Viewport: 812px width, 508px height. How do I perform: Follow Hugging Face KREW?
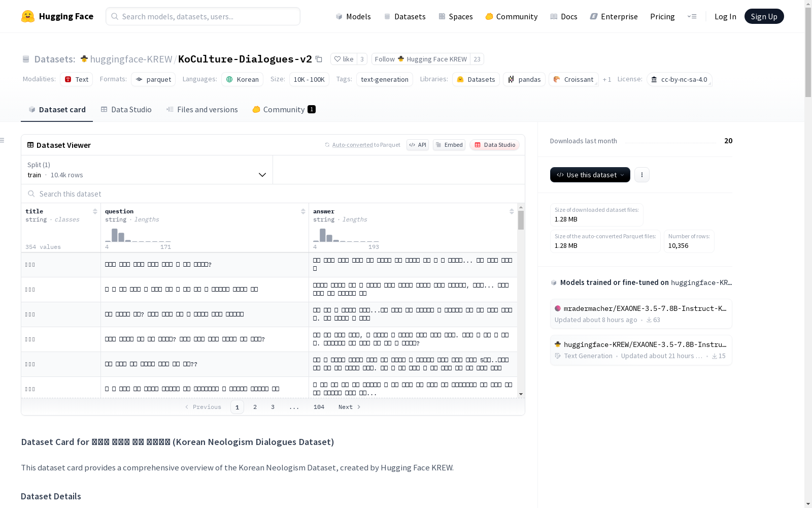[421, 59]
